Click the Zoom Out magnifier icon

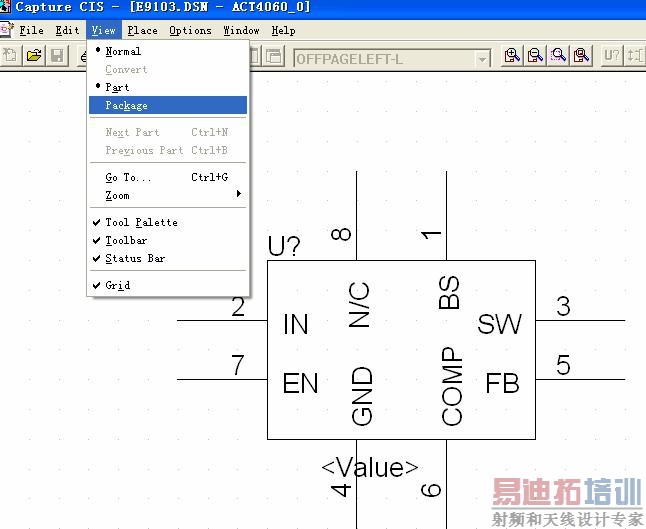point(535,55)
